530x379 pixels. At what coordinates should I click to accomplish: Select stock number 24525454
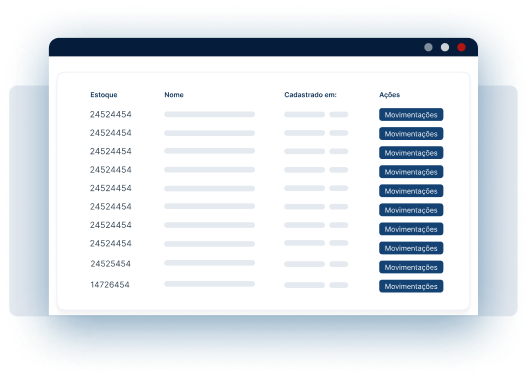[x=111, y=264]
